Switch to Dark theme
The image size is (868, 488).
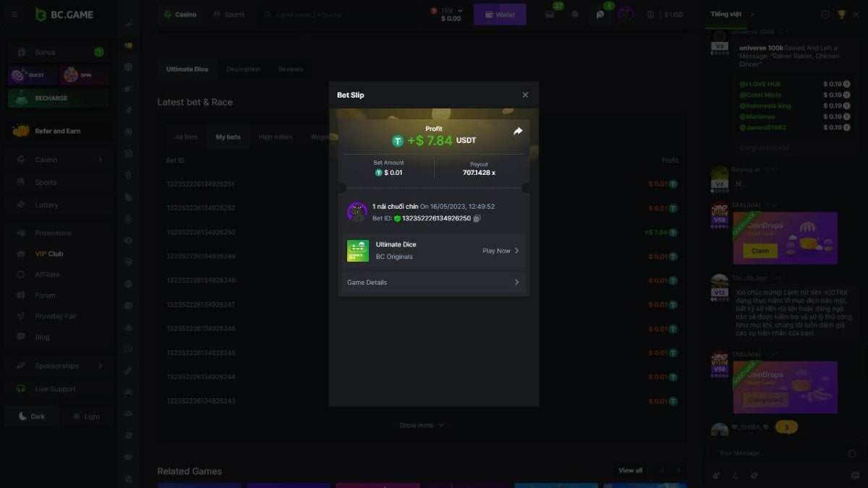point(32,416)
